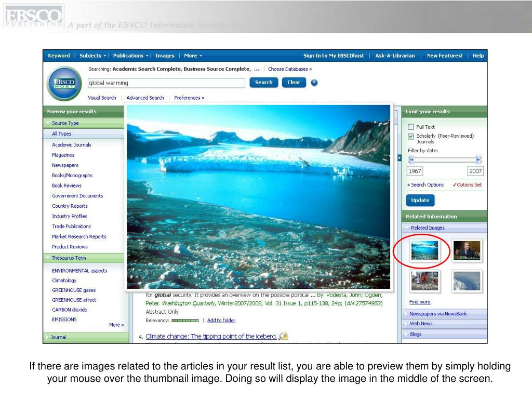Click the Update button
This screenshot has width=532, height=399.
click(x=420, y=200)
